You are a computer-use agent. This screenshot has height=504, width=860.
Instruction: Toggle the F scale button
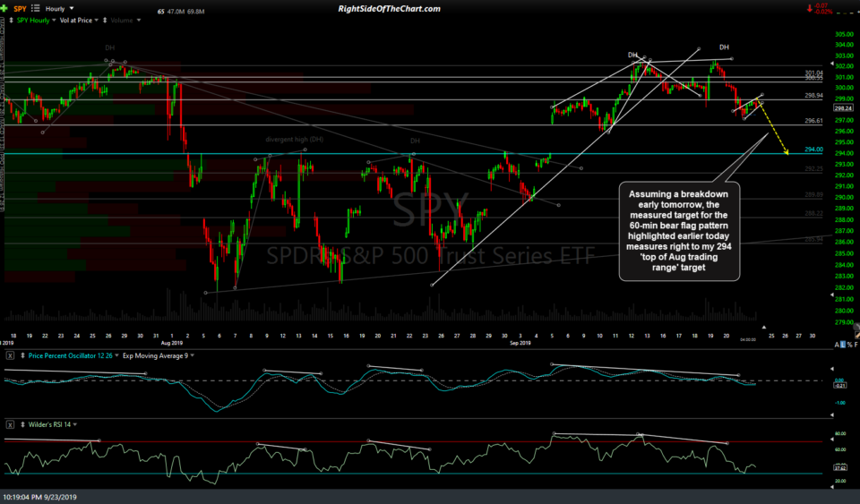coord(856,345)
